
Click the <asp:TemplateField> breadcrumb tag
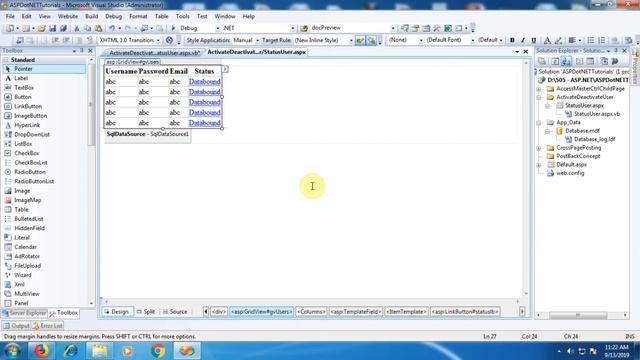point(356,311)
